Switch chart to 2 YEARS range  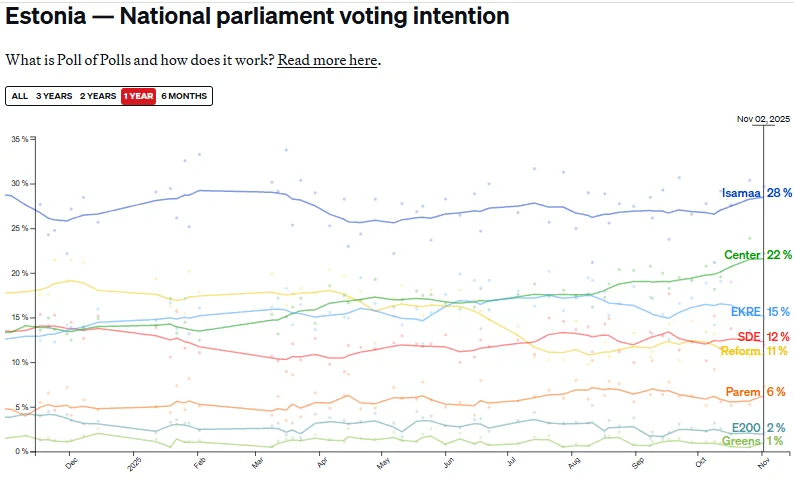click(x=97, y=96)
